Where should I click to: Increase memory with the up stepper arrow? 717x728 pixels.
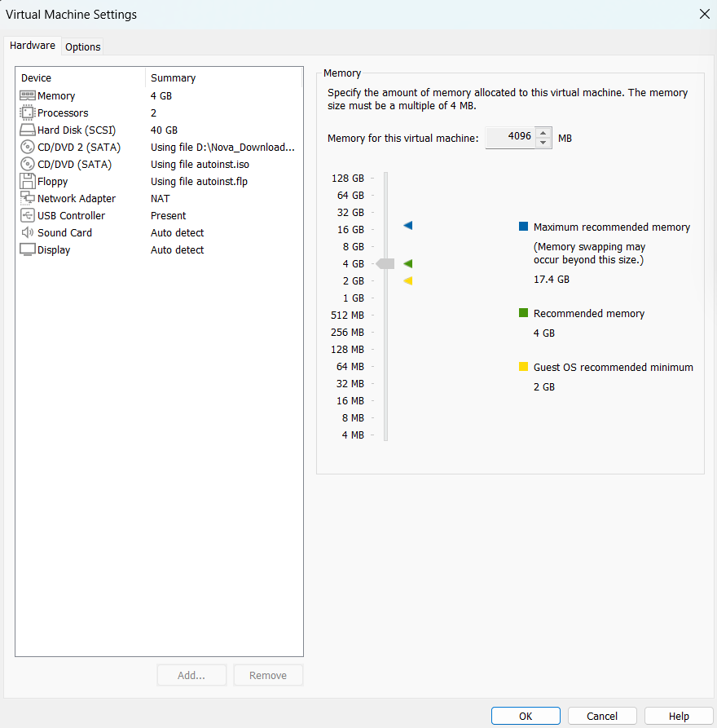[543, 133]
